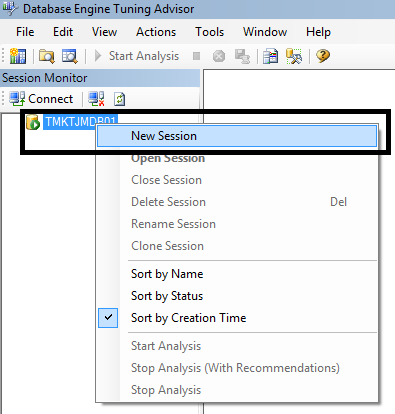Click the refresh sessions icon

[x=119, y=99]
